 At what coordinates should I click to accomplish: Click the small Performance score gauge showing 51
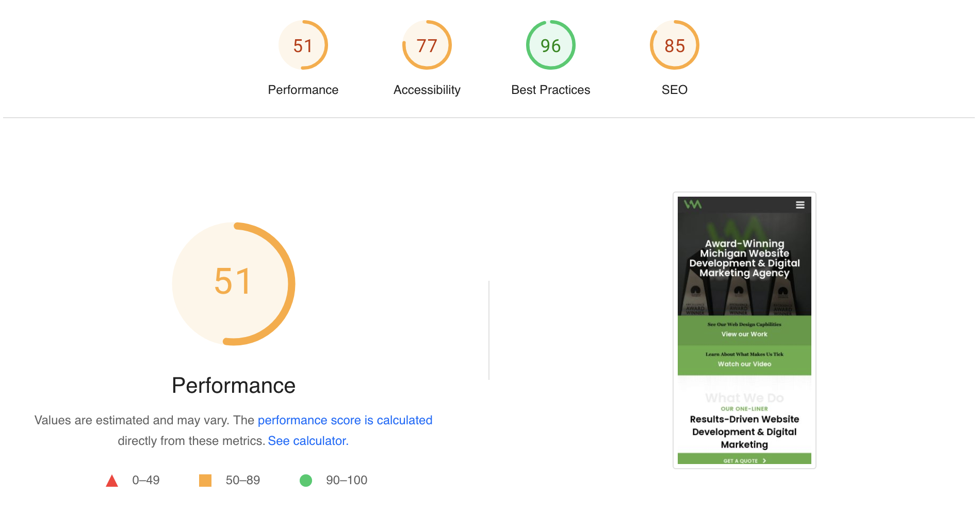(303, 45)
